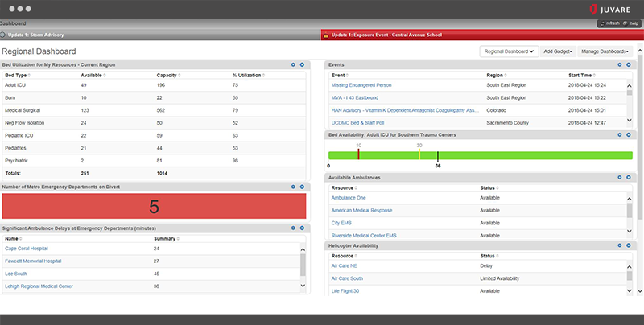Click left blue icon in Bed Availability header
Image resolution: width=644 pixels, height=325 pixels.
click(620, 134)
